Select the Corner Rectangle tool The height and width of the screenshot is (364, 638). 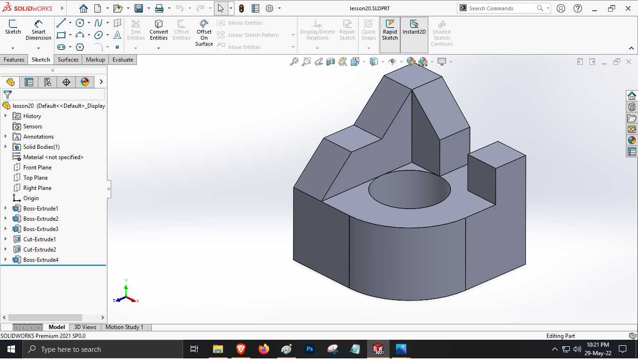tap(61, 35)
